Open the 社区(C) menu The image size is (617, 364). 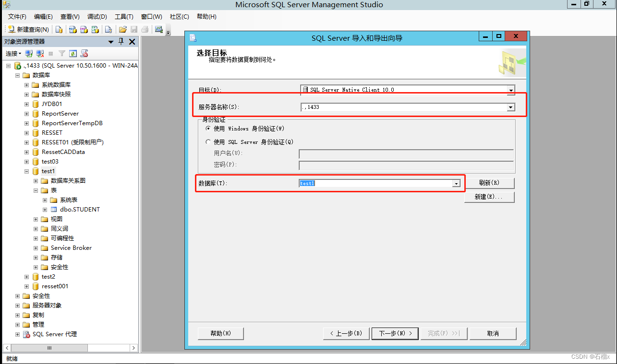point(179,16)
